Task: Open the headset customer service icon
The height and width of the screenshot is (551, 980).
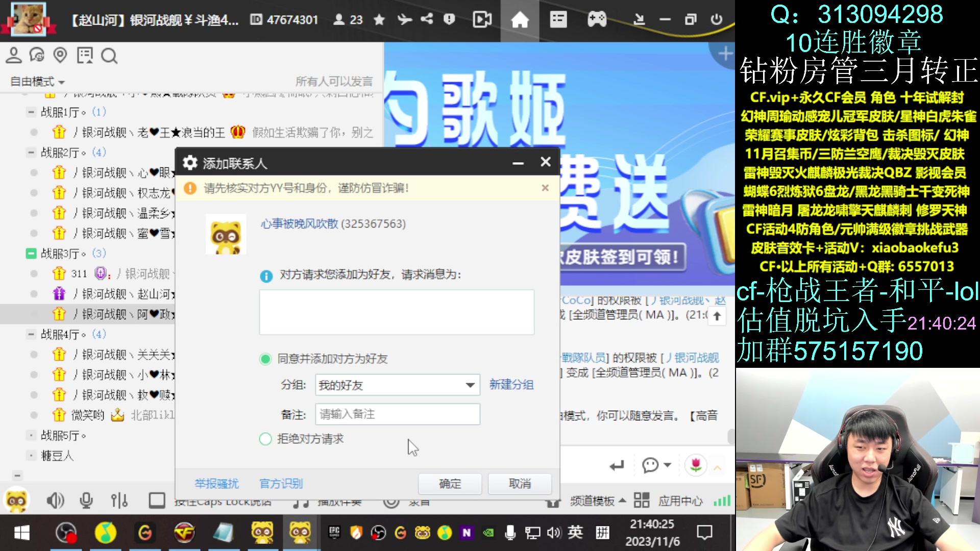Action: pos(37,55)
